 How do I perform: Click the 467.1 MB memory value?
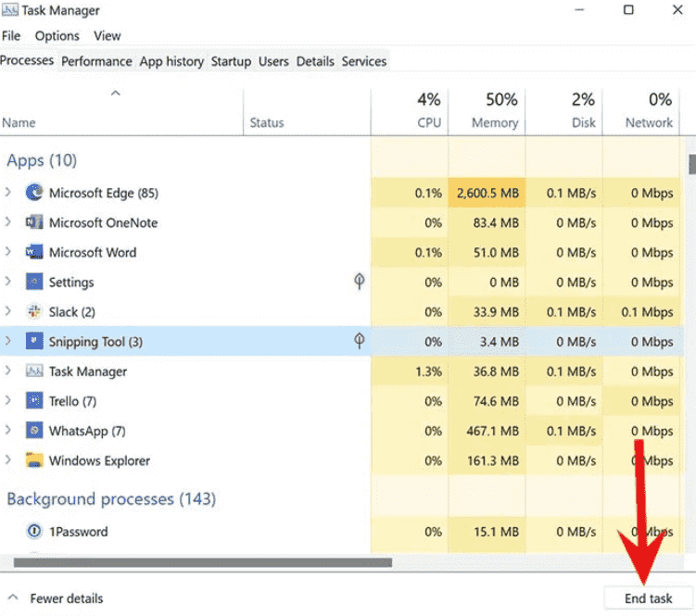pos(492,431)
